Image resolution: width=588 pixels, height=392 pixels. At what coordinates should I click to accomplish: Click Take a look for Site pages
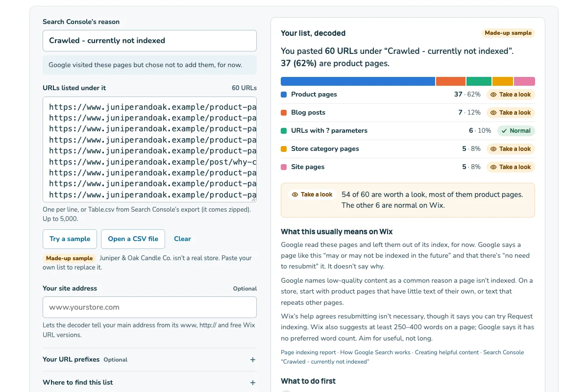[x=511, y=167]
